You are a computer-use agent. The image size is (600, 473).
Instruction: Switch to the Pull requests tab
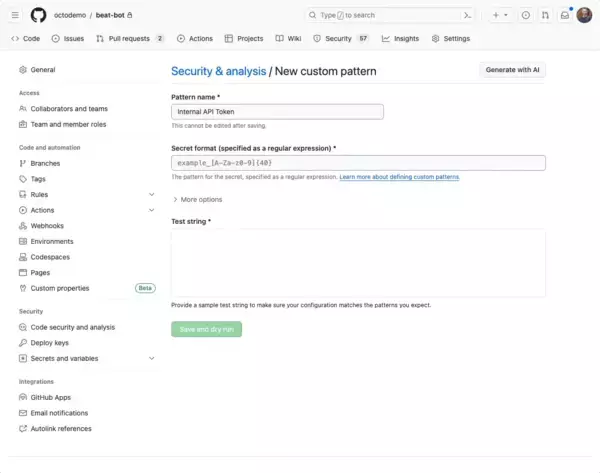tap(130, 38)
